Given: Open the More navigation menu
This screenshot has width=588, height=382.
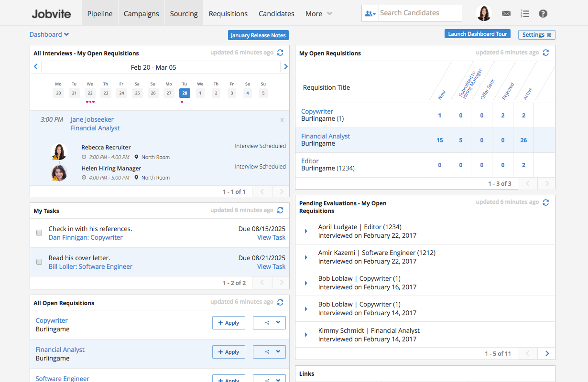Looking at the screenshot, I should pyautogui.click(x=317, y=13).
